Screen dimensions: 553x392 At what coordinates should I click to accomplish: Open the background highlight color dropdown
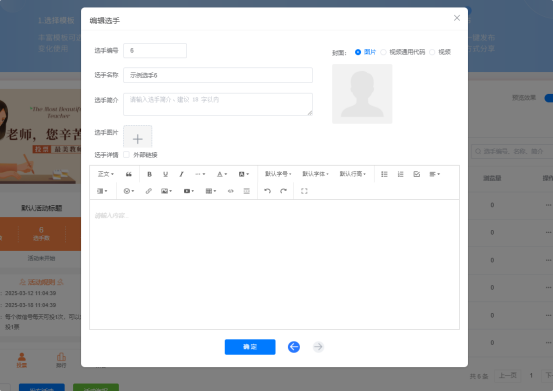click(x=244, y=174)
